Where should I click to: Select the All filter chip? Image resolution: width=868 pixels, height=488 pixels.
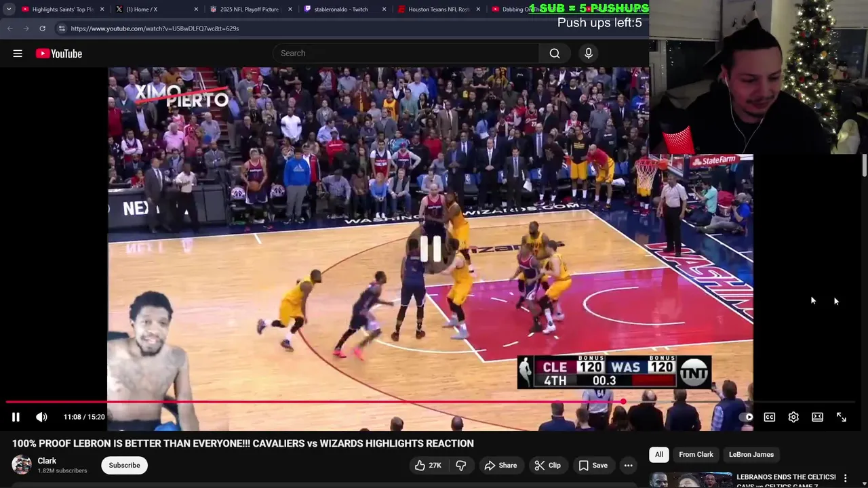659,454
